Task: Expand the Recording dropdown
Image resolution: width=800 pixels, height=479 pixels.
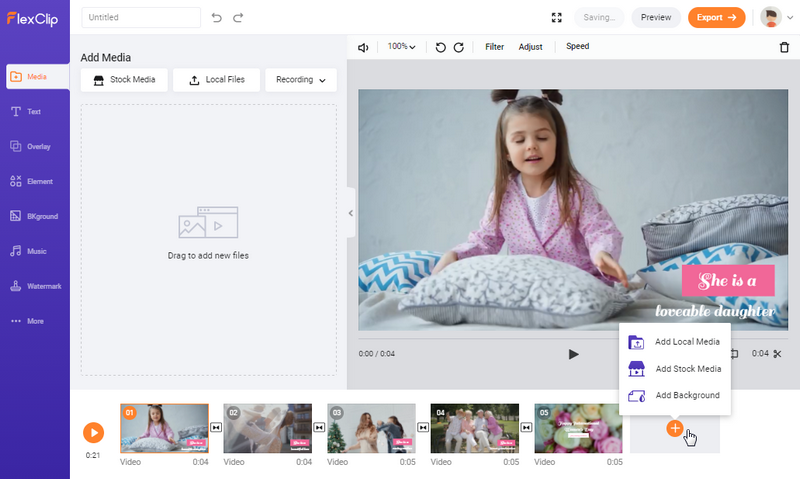Action: (301, 80)
